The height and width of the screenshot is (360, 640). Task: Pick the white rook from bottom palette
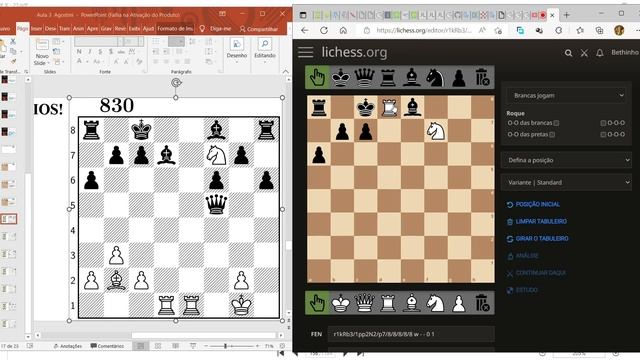tap(388, 303)
